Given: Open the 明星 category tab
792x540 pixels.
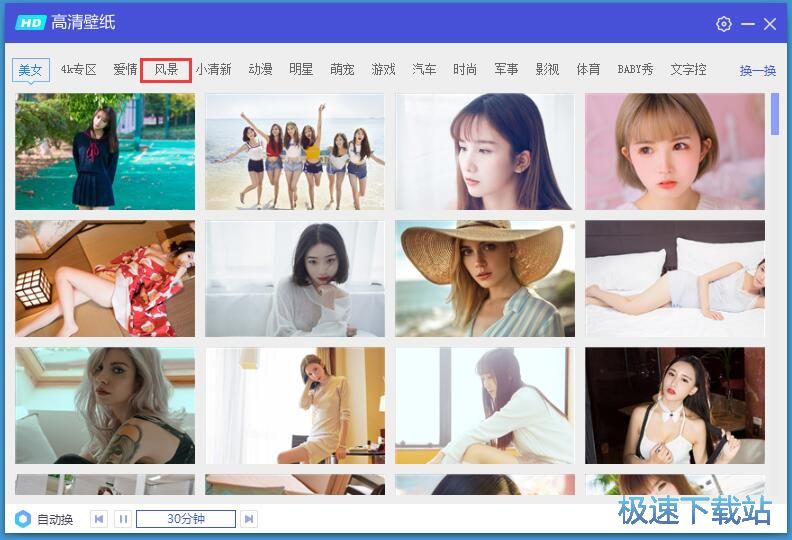Looking at the screenshot, I should pyautogui.click(x=301, y=70).
